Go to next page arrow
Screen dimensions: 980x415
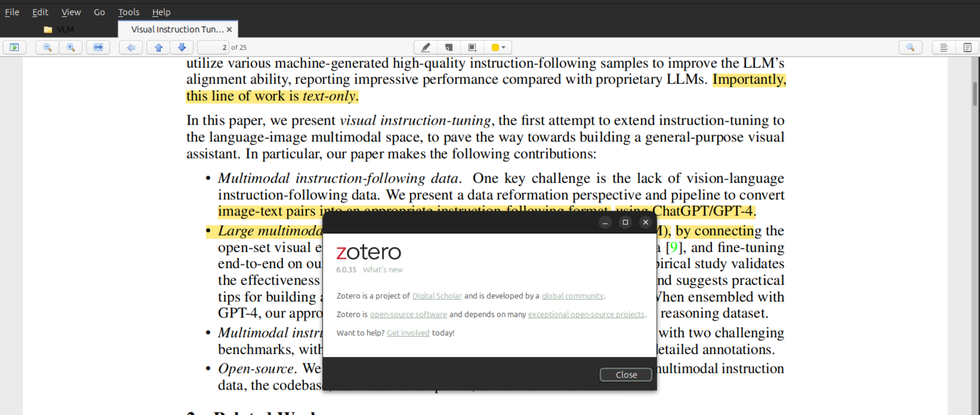[182, 48]
